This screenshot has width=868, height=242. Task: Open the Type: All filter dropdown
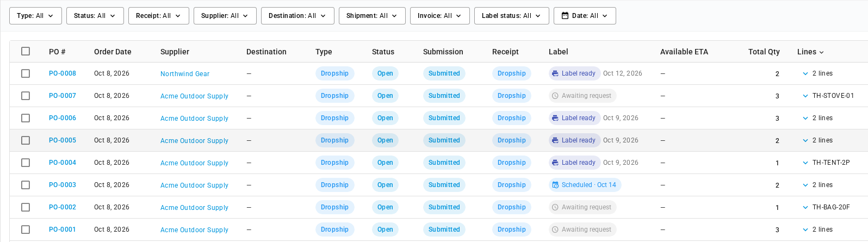(35, 16)
